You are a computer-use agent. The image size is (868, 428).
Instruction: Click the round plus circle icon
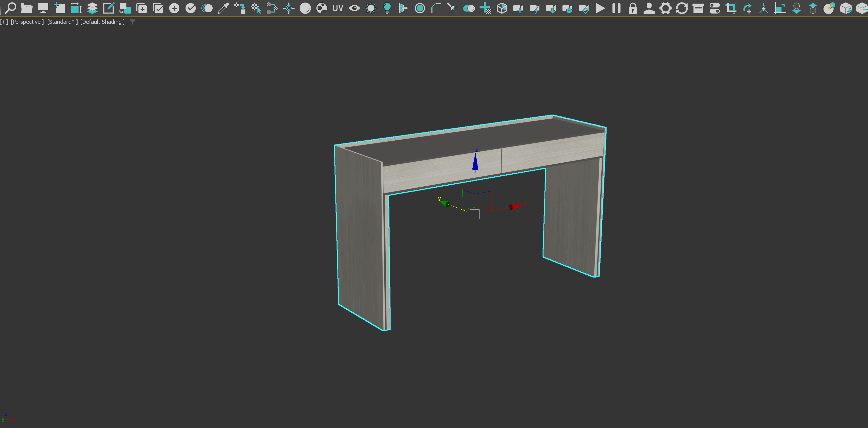(174, 8)
